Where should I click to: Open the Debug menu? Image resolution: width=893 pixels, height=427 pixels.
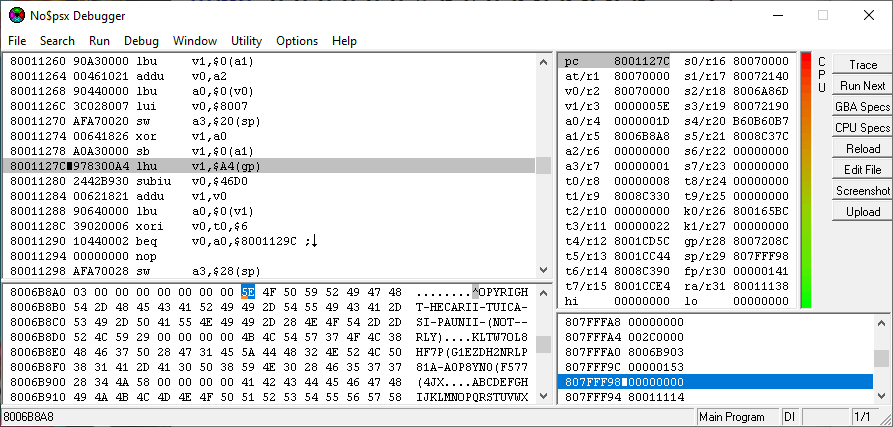pyautogui.click(x=141, y=41)
